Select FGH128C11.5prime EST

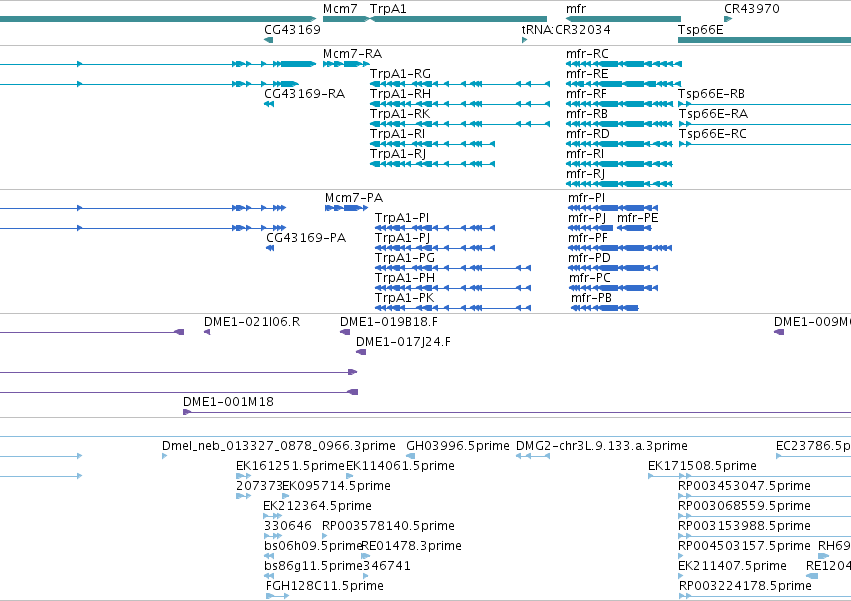coord(277,596)
